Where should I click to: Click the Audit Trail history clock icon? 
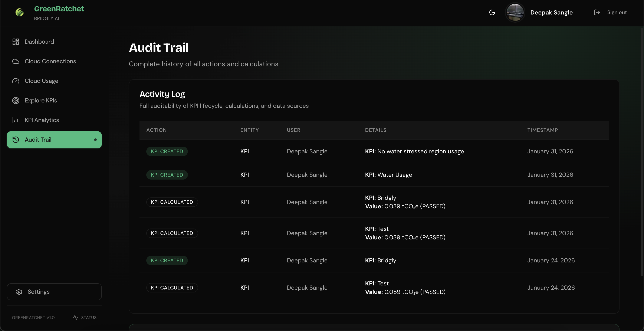16,140
